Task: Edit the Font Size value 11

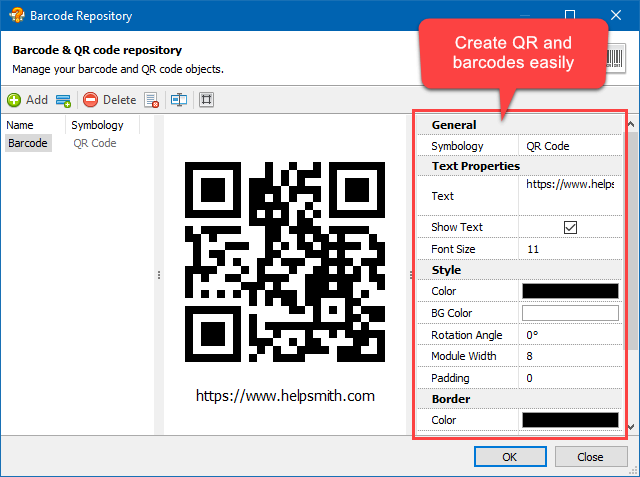Action: pos(570,249)
